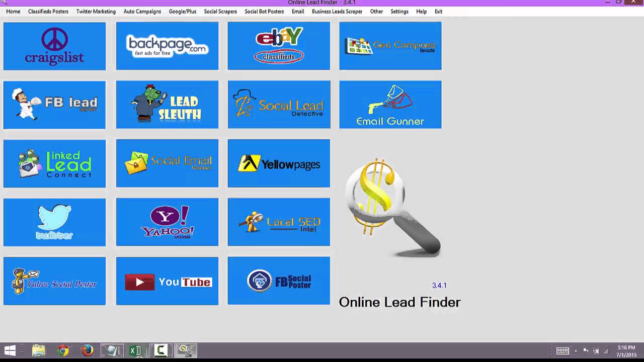Click the blue 3.4.1 version text
Viewport: 644px width, 362px height.
pos(439,286)
